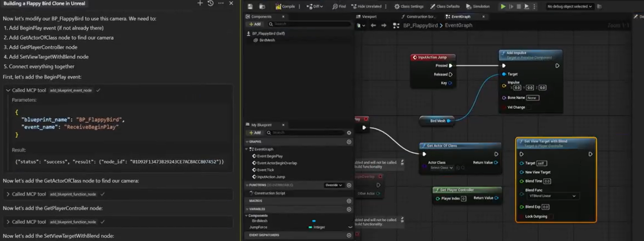Click the Blend Time value field

pos(547,181)
